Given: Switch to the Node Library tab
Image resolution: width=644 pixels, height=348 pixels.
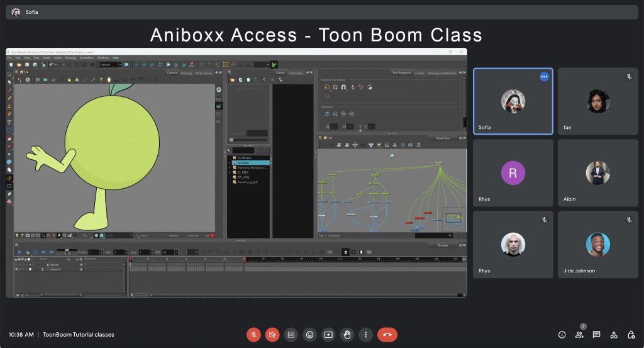Looking at the screenshot, I should tap(204, 73).
